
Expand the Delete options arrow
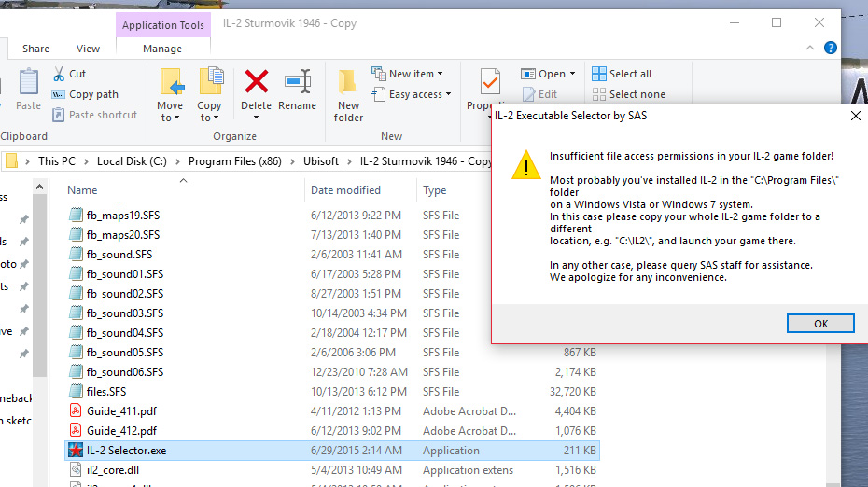pyautogui.click(x=257, y=118)
